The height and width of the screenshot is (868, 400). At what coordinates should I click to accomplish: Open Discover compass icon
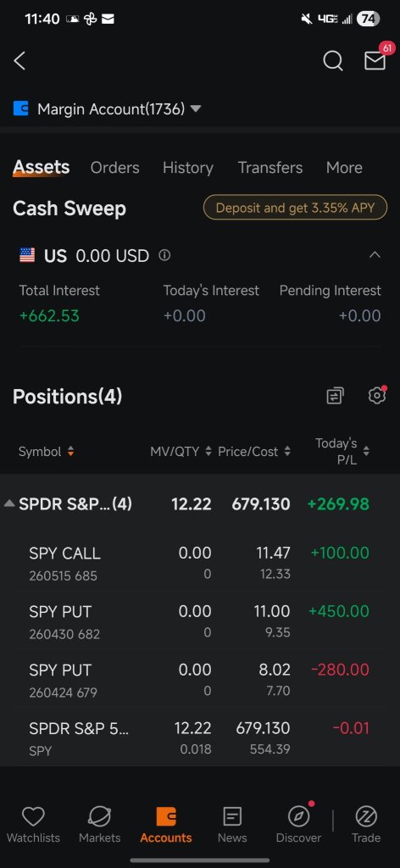pyautogui.click(x=299, y=824)
